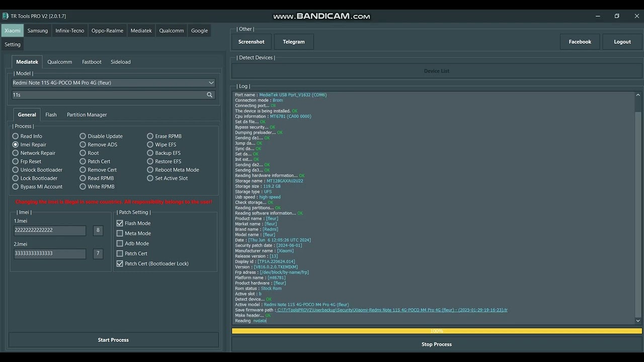Click the check digit box showing 7
Viewport: 644px width, 362px height.
pos(98,253)
